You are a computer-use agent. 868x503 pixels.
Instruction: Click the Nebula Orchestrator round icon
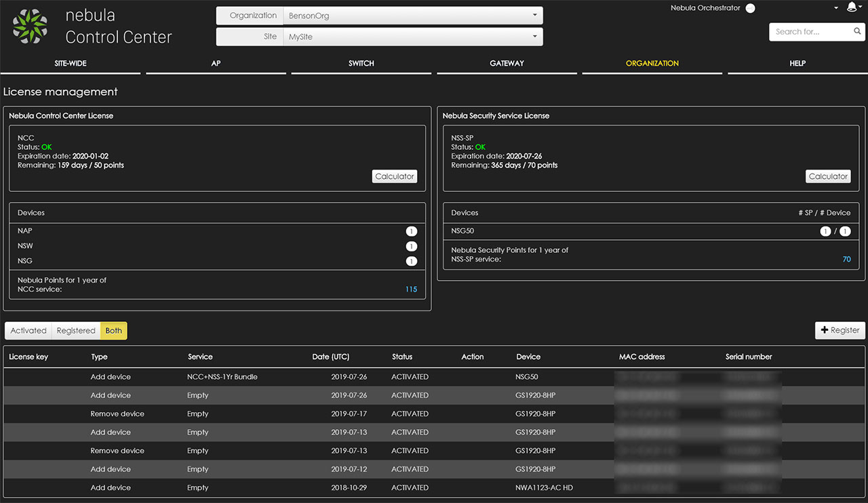pos(750,8)
